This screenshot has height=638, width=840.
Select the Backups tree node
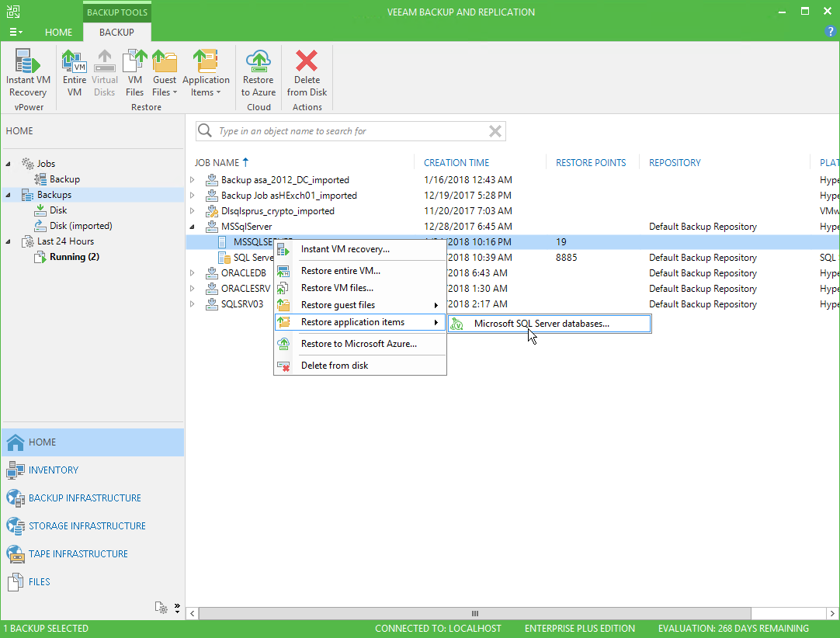coord(54,195)
